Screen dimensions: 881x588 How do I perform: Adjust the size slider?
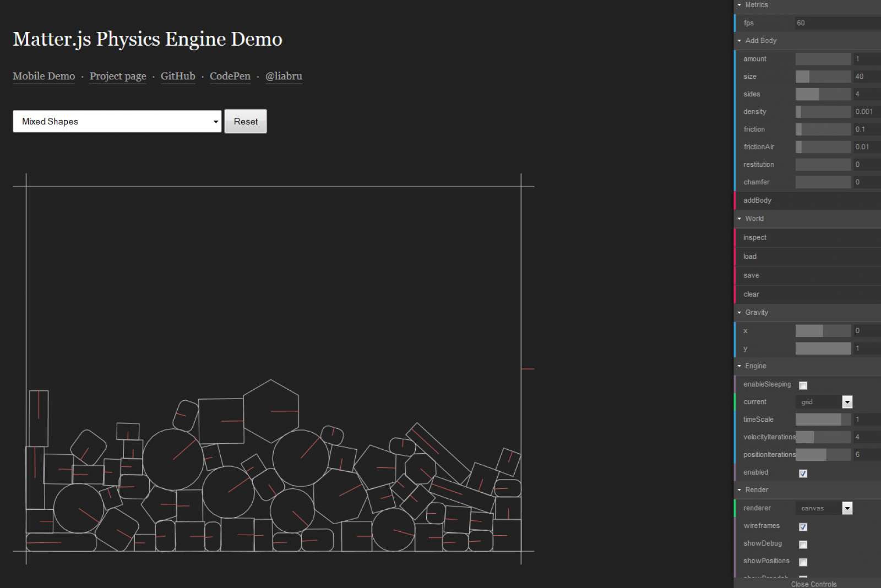tap(823, 77)
